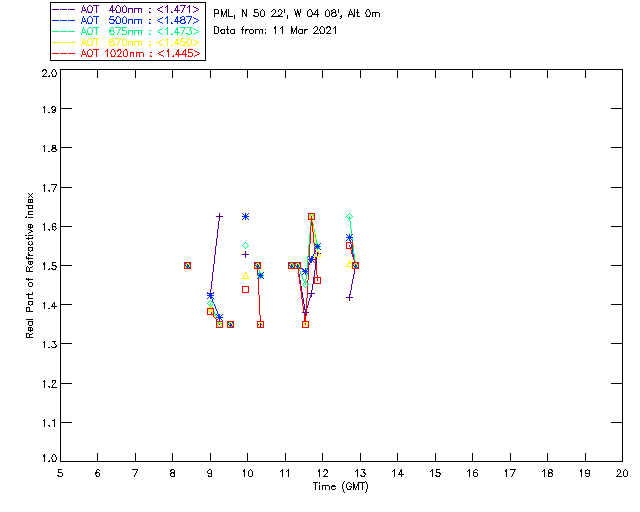
Task: Click the purple plus at 1.42 near 12.7 GMT
Action: click(x=349, y=298)
